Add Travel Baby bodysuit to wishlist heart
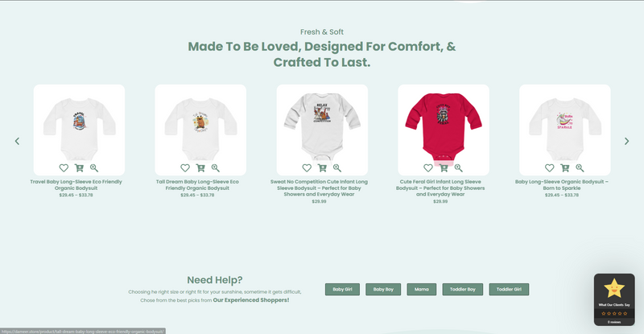Screen dimensions: 644x334 click(x=64, y=167)
